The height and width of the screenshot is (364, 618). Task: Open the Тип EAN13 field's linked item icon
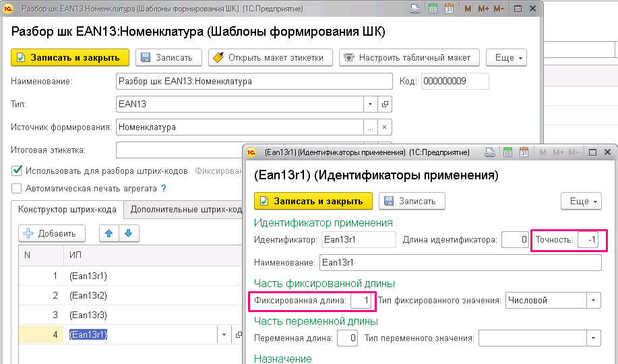(x=385, y=104)
